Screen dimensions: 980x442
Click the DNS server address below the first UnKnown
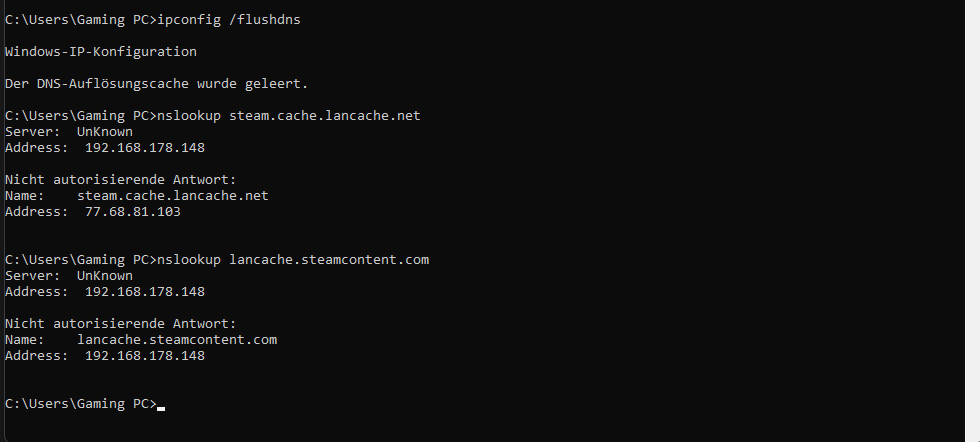point(144,148)
